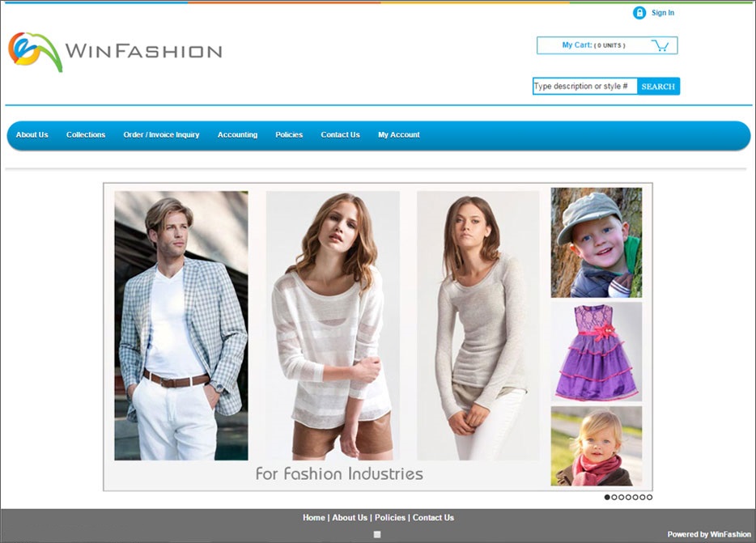Select the first slideshow dot
756x543 pixels.
pos(607,497)
